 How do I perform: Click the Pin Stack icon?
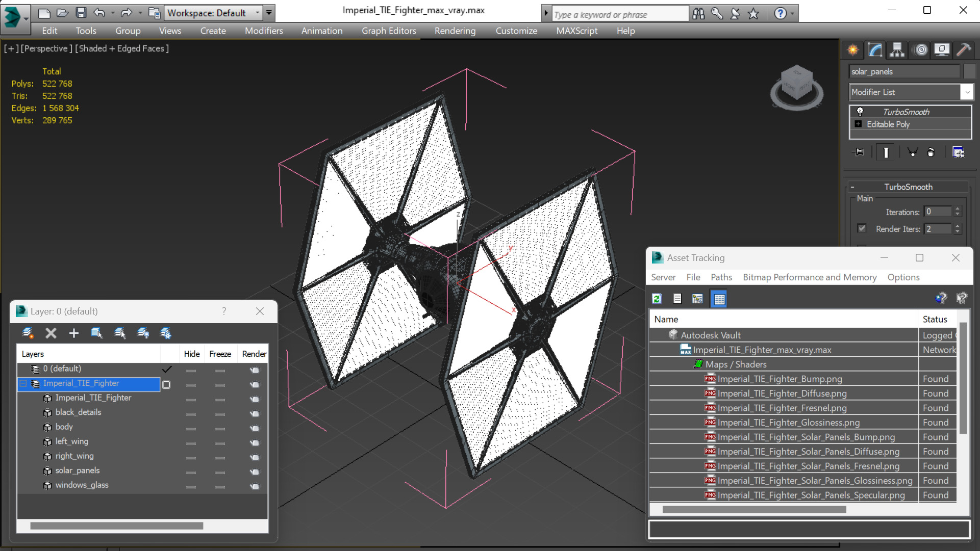point(859,152)
